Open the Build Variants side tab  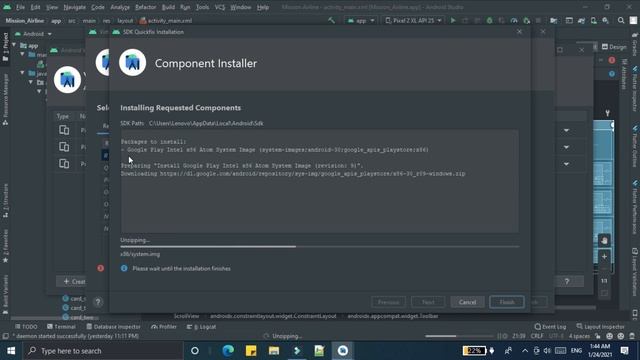(x=5, y=294)
